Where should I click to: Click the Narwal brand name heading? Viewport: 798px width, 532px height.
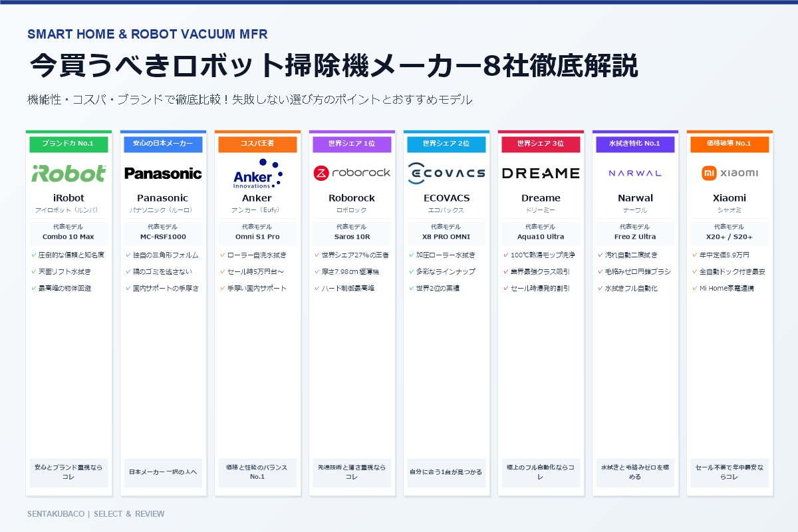tap(635, 198)
